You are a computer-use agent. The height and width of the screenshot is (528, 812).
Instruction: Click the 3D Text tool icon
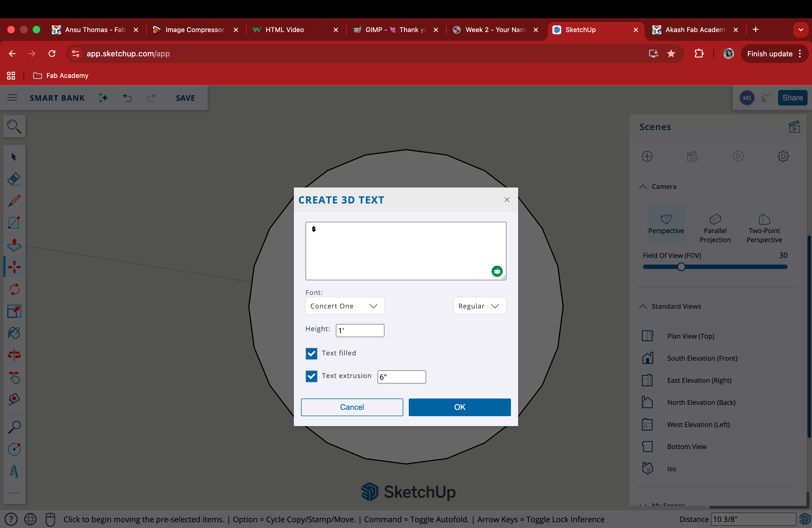coord(14,471)
